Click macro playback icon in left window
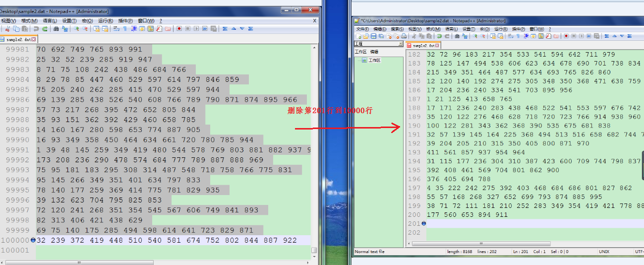The height and width of the screenshot is (265, 644). 196,29
